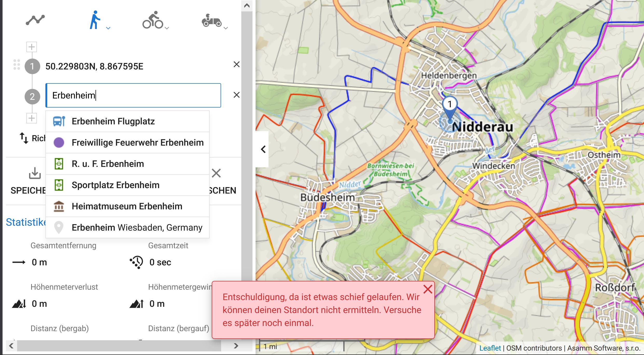
Task: Remove waypoint 1 coordinates entry
Action: (236, 64)
